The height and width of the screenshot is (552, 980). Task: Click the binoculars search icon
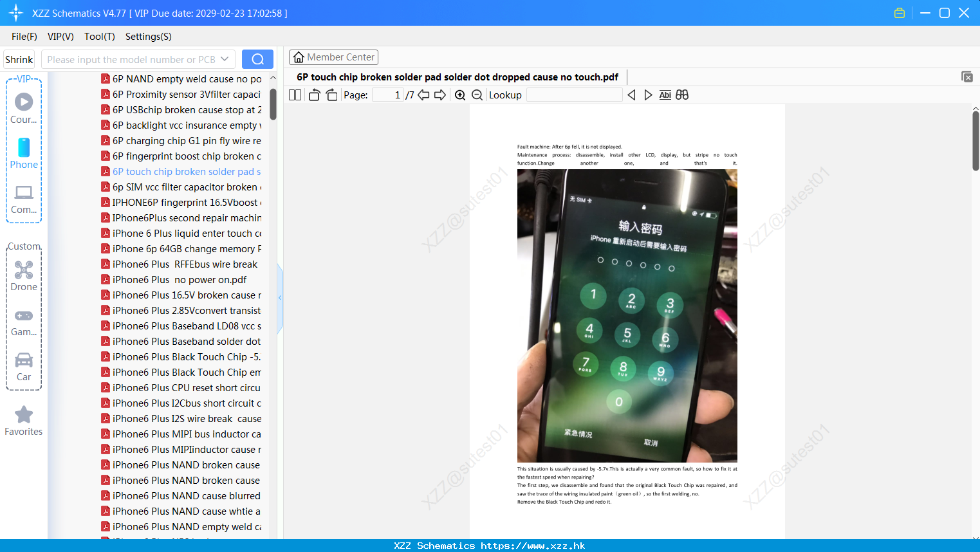click(x=682, y=95)
